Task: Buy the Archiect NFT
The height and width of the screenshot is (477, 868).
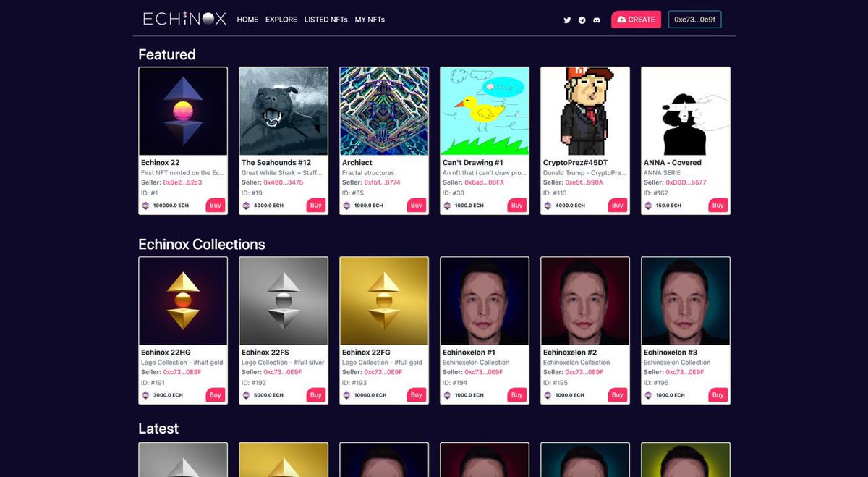Action: (x=417, y=206)
